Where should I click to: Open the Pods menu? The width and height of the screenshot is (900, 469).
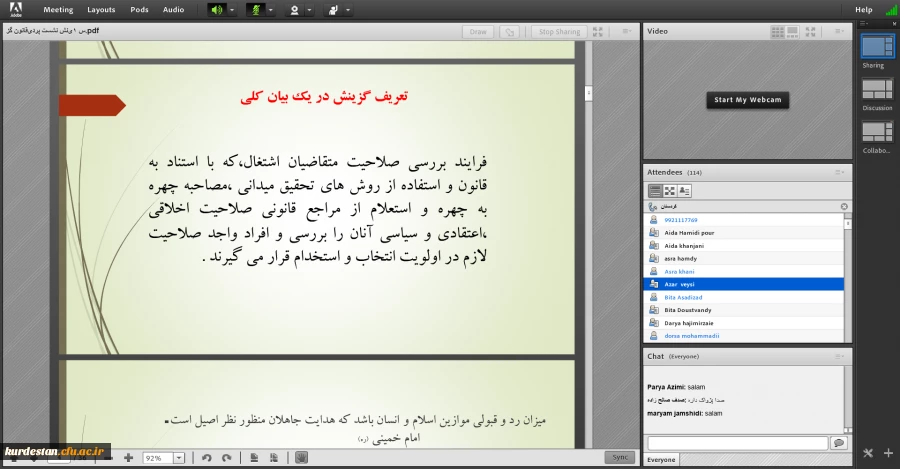[x=139, y=10]
